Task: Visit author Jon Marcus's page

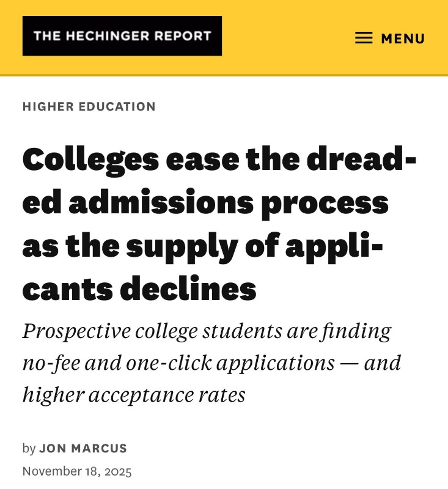Action: click(x=83, y=448)
